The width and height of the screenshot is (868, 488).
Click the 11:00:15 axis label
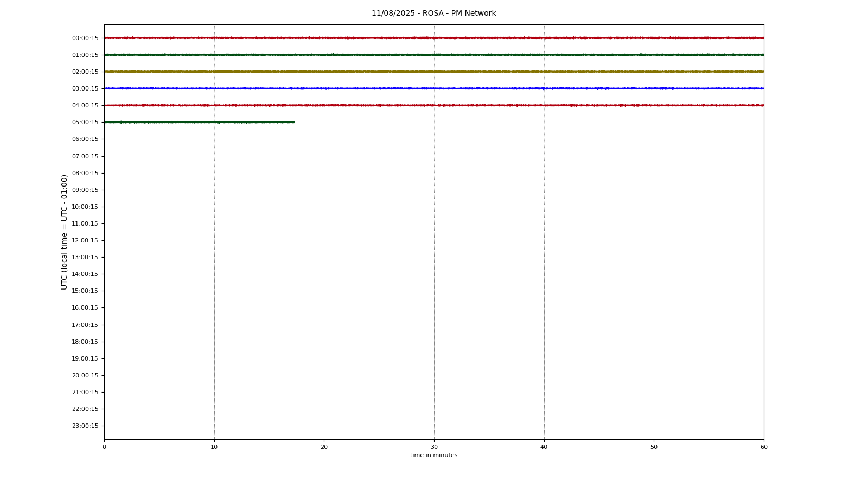click(85, 223)
